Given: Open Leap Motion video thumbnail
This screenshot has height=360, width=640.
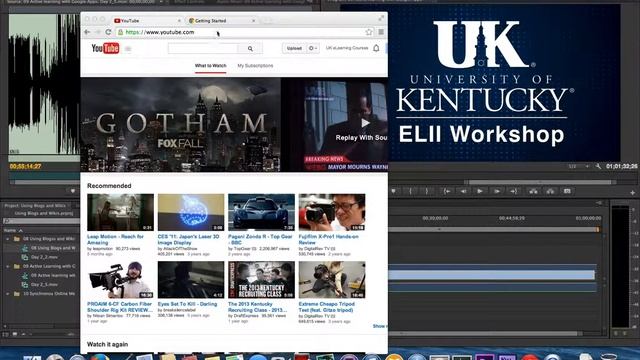Looking at the screenshot, I should click(x=120, y=212).
